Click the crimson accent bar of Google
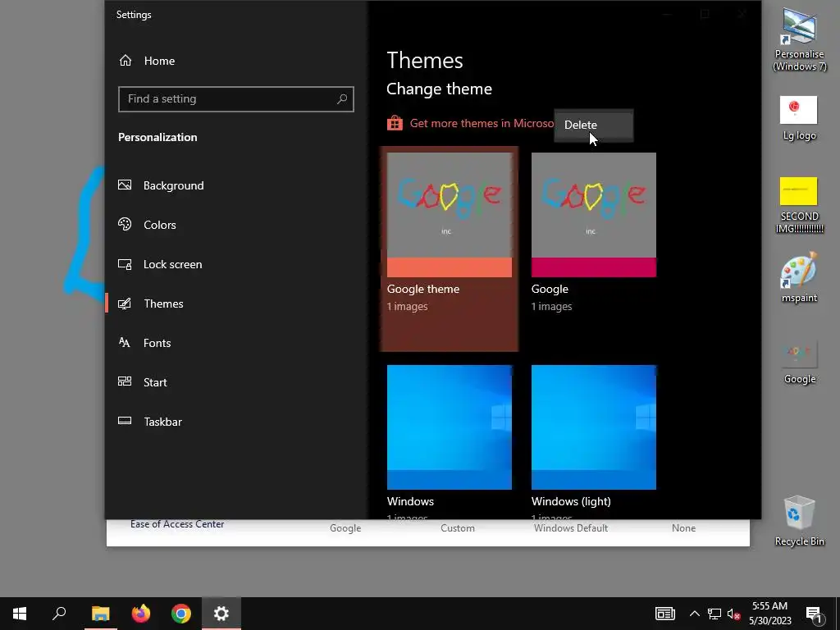This screenshot has width=840, height=630. [x=594, y=267]
